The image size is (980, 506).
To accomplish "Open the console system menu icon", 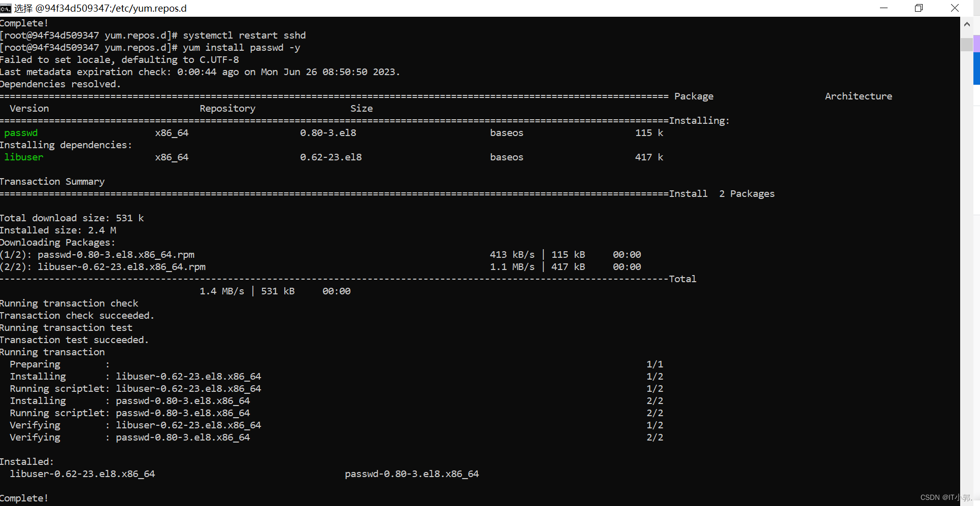I will (x=6, y=8).
